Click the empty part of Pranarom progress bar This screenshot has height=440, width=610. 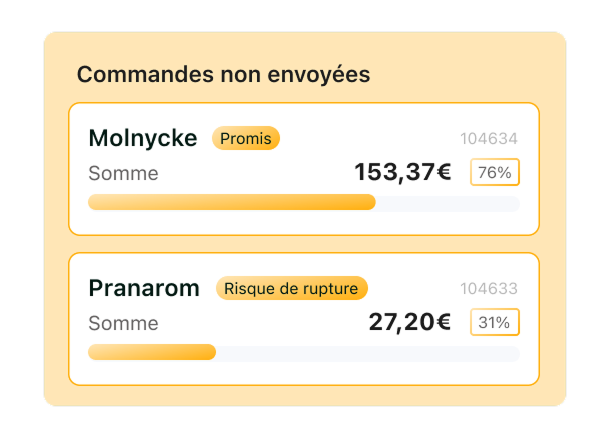coord(370,352)
